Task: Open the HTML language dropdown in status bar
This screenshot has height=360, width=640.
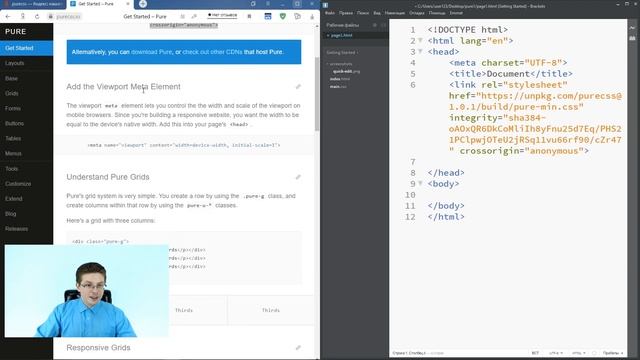Action: (x=578, y=353)
